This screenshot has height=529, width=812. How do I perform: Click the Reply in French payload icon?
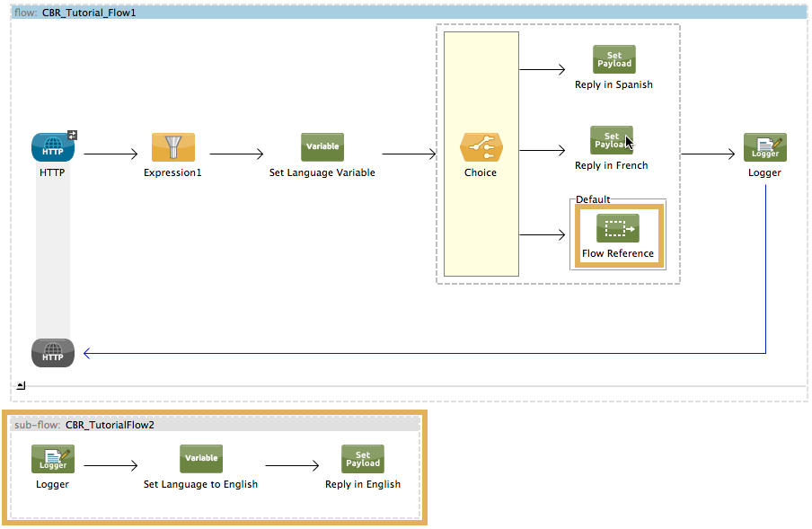coord(611,141)
